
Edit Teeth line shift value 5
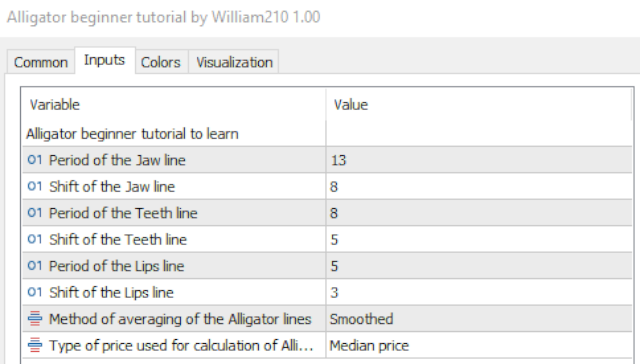(x=479, y=240)
